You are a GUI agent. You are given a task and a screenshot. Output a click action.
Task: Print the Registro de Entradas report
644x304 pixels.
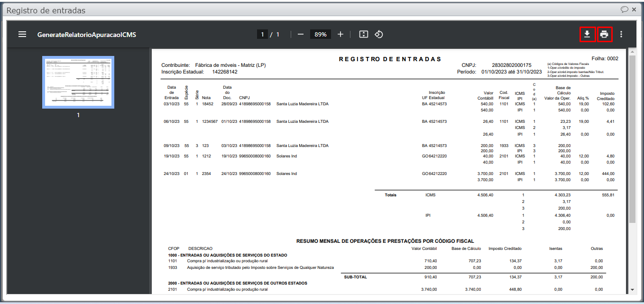click(604, 34)
